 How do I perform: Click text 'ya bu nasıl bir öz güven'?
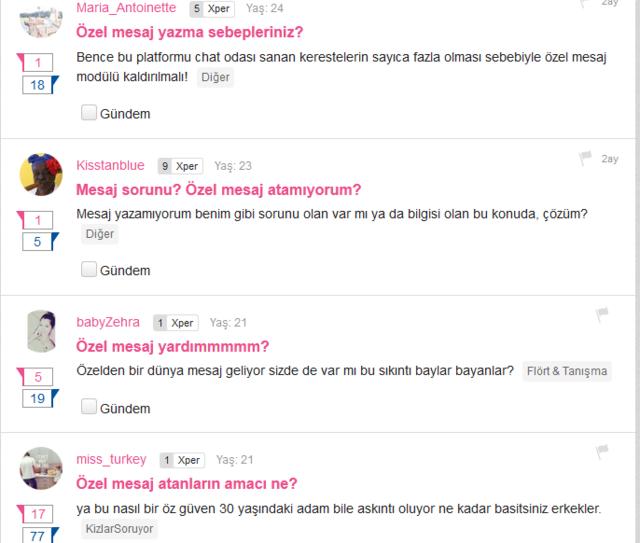(146, 509)
